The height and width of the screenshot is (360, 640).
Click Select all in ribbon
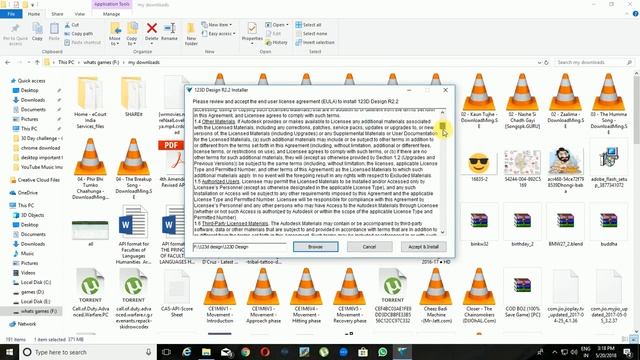[x=309, y=25]
